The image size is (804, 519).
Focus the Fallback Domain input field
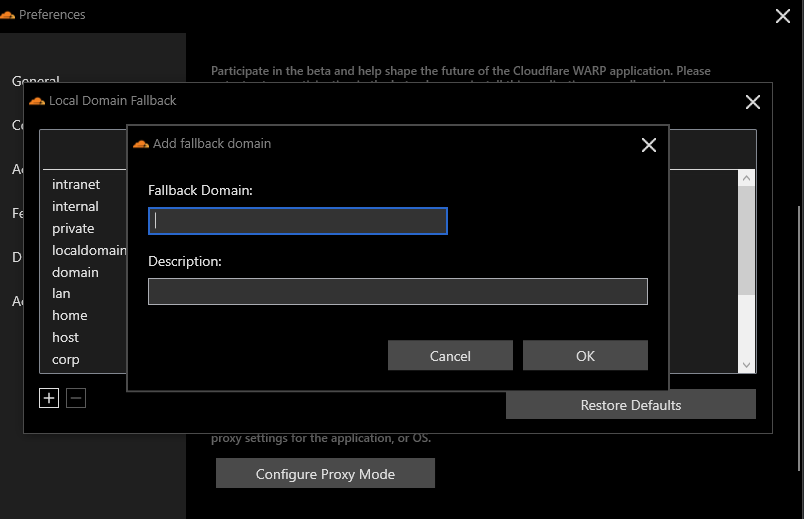[x=298, y=221]
